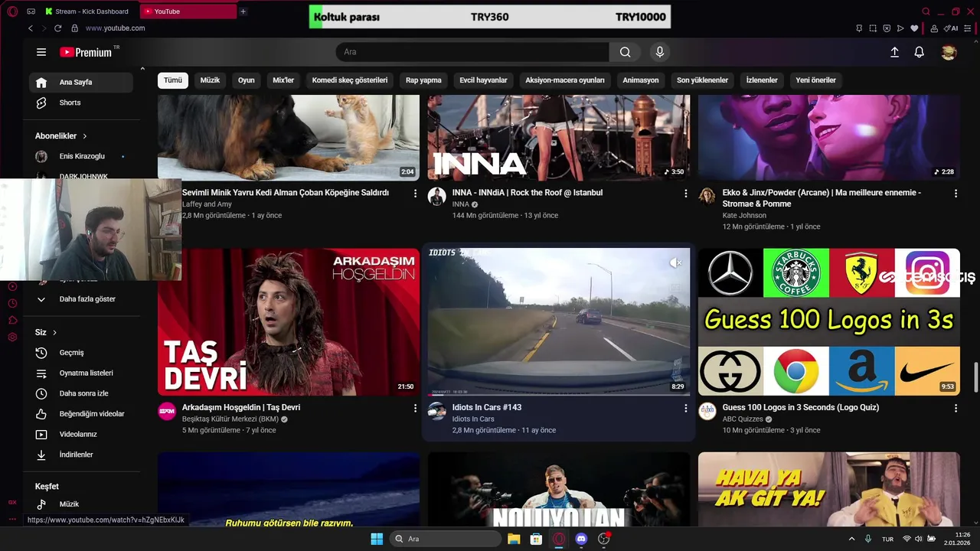
Task: Click the YouTube Premium logo
Action: click(x=86, y=52)
